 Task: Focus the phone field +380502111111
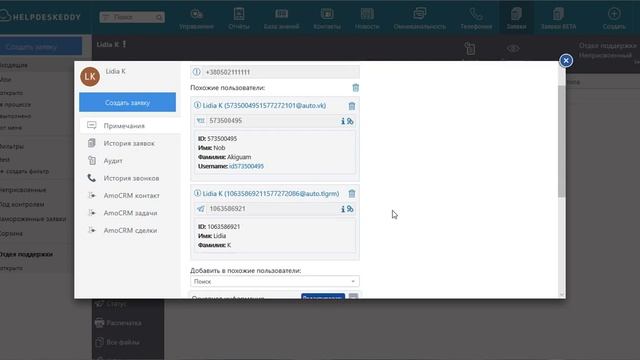pyautogui.click(x=281, y=72)
